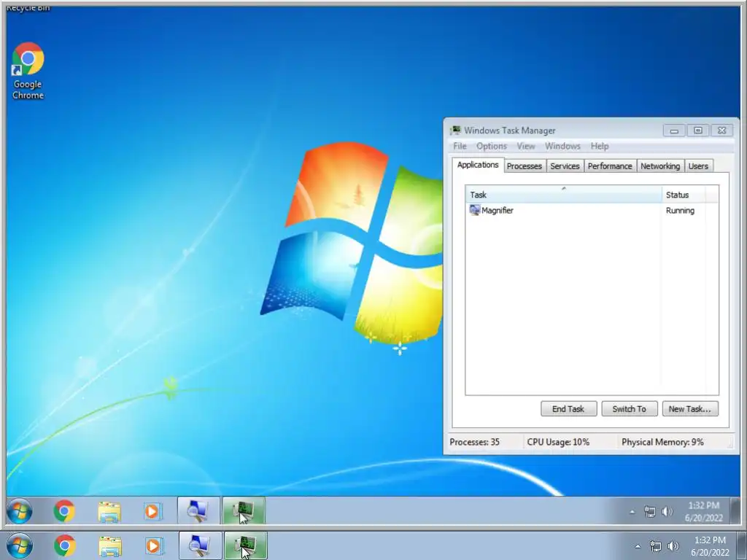
Task: Select the Magnifier task row text
Action: [497, 211]
